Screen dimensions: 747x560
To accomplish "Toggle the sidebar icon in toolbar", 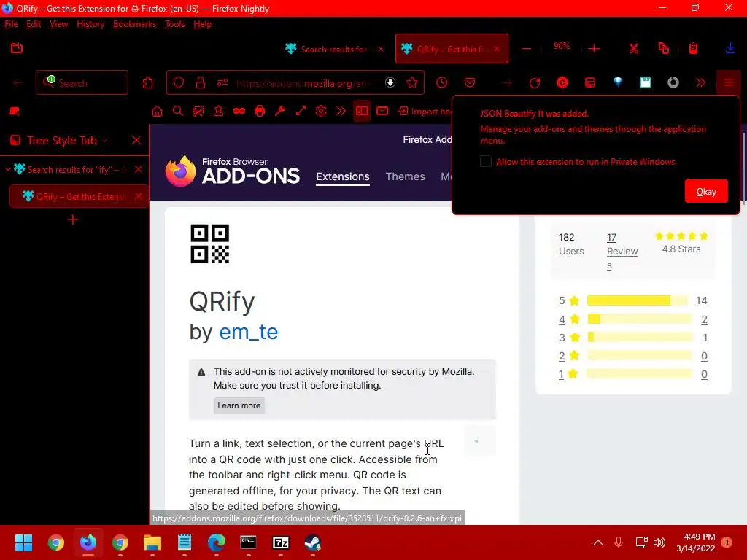I will (x=362, y=112).
